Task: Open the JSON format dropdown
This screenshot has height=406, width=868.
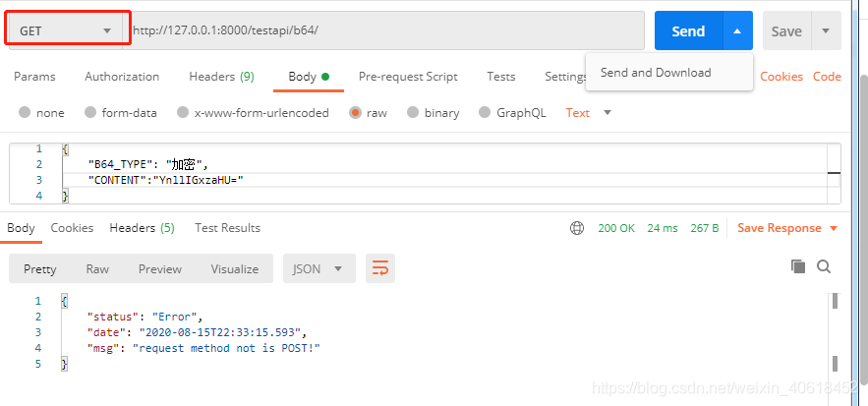Action: pyautogui.click(x=319, y=268)
